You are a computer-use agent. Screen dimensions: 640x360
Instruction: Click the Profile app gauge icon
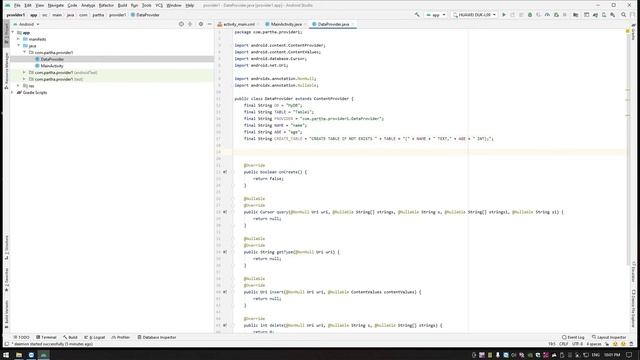pos(547,15)
